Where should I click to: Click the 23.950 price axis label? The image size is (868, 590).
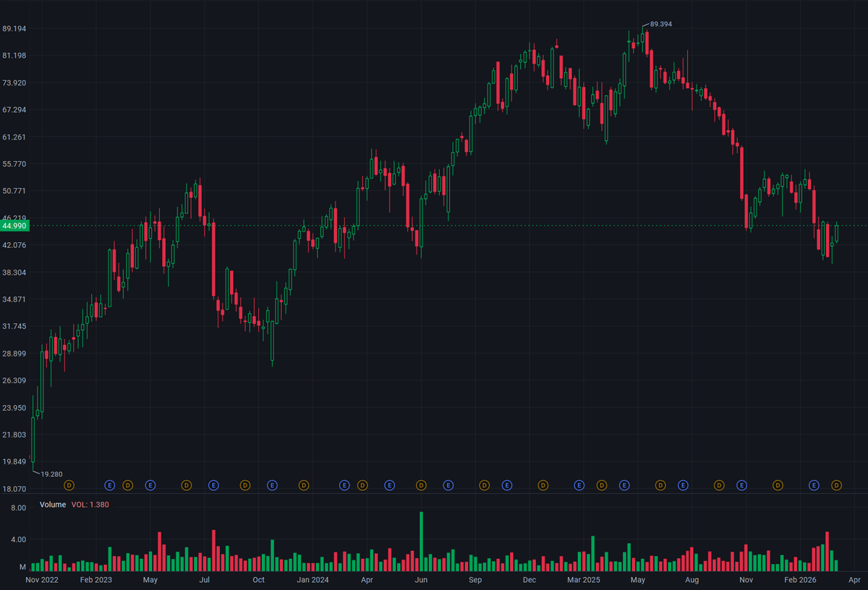[x=14, y=408]
